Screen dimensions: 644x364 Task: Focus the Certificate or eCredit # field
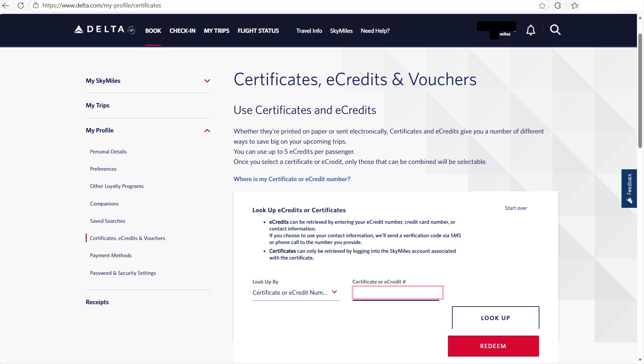tap(397, 293)
